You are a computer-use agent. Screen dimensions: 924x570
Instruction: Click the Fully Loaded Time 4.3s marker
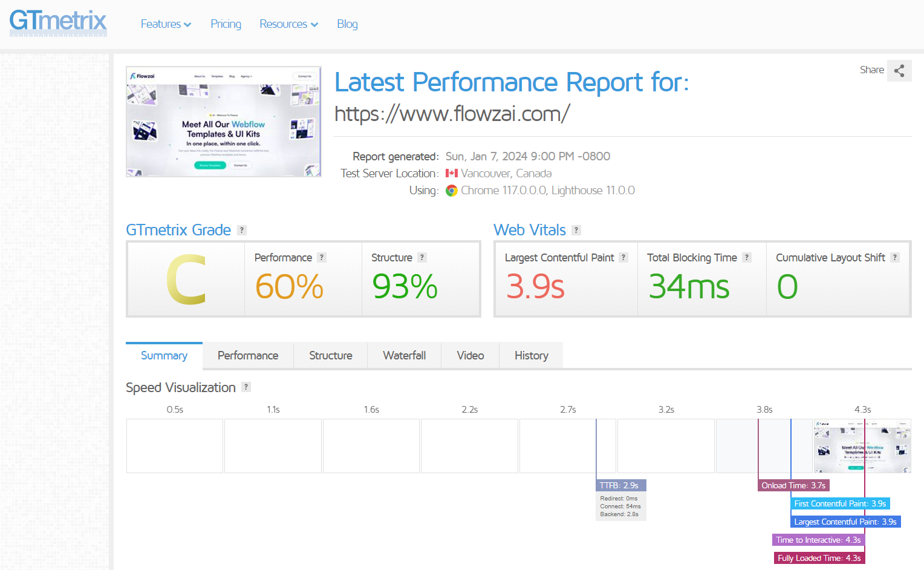819,558
